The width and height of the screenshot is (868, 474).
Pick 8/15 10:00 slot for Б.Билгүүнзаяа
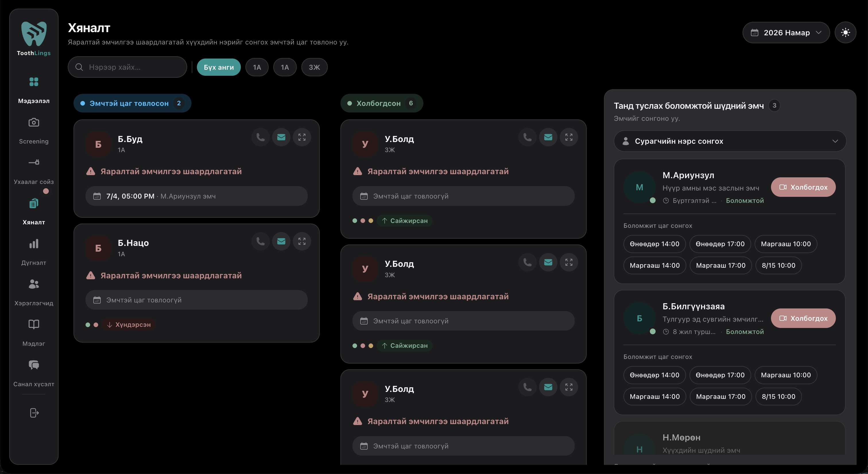click(778, 397)
